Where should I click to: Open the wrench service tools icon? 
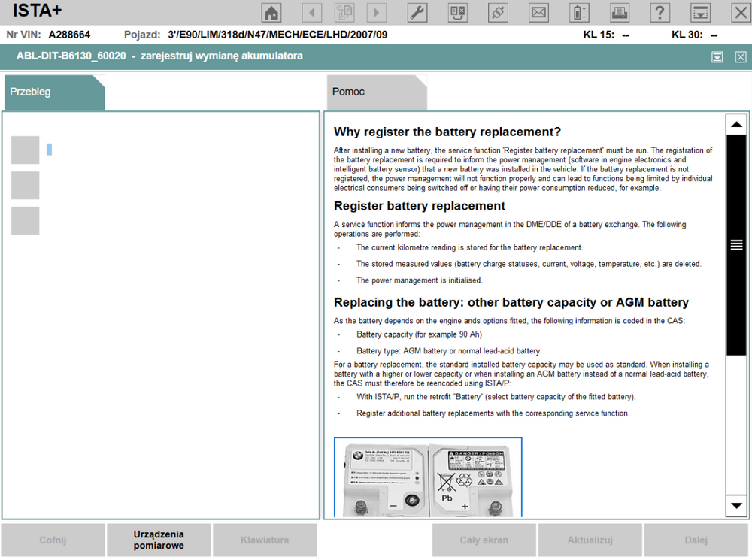pyautogui.click(x=417, y=12)
